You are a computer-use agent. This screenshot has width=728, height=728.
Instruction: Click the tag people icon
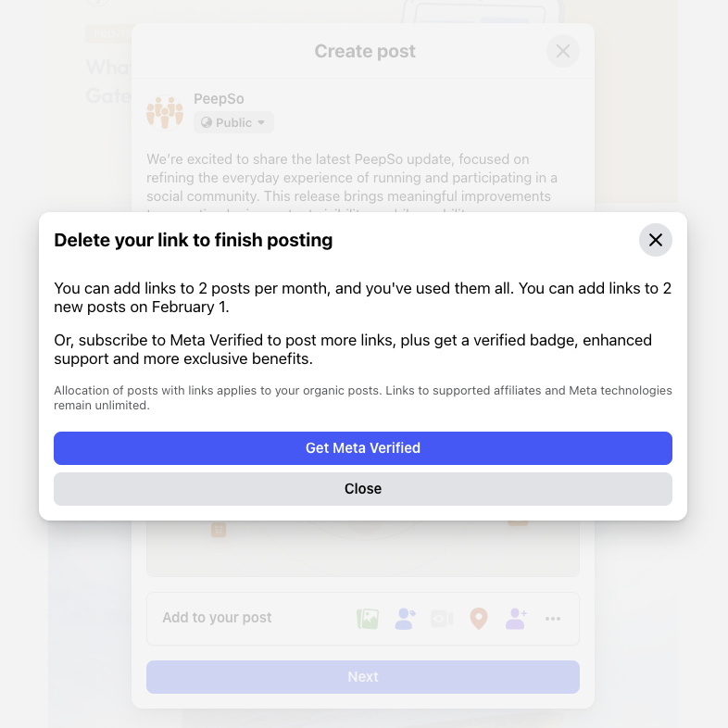(405, 619)
